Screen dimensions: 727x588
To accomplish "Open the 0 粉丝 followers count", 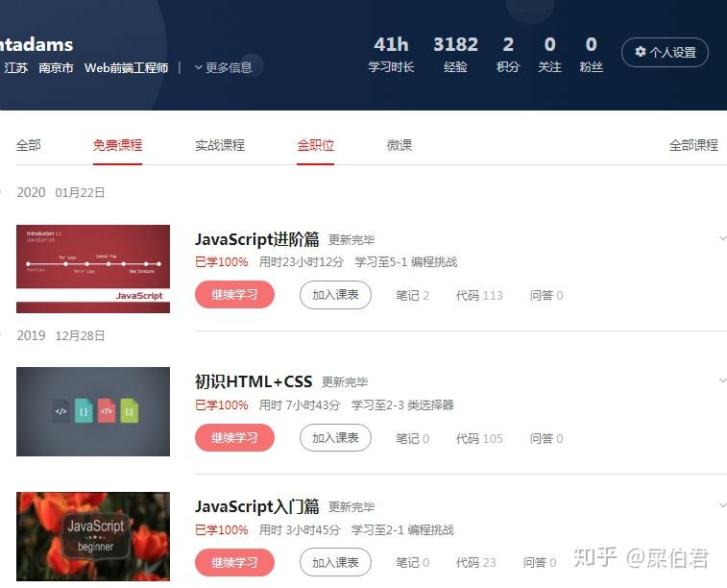I will coord(592,55).
